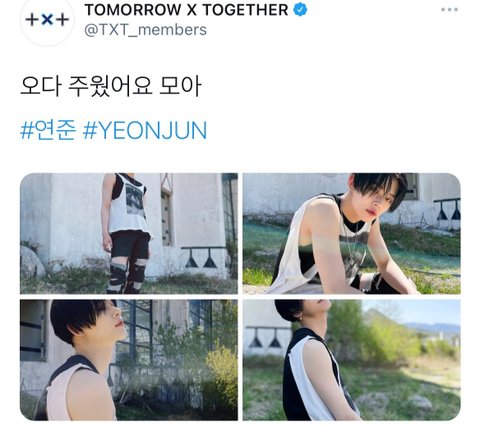Open the top-left standing photo

[x=129, y=233]
